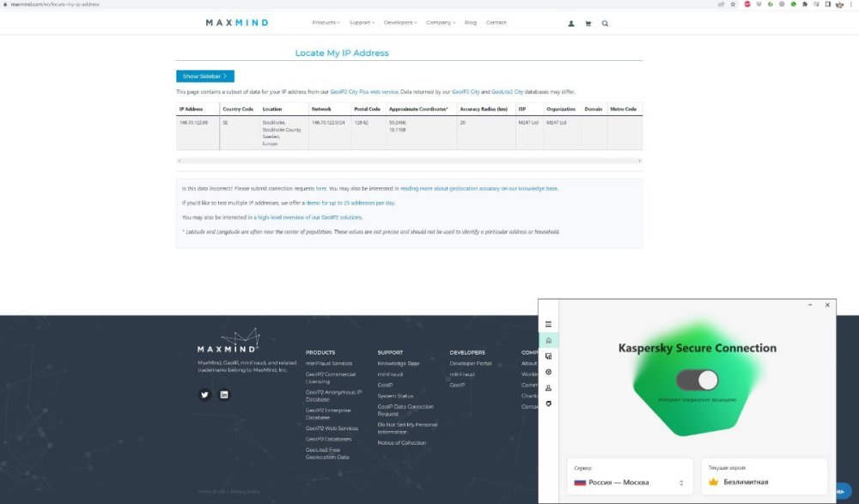859x504 pixels.
Task: Click the Locate My IP Address heading
Action: pyautogui.click(x=342, y=53)
